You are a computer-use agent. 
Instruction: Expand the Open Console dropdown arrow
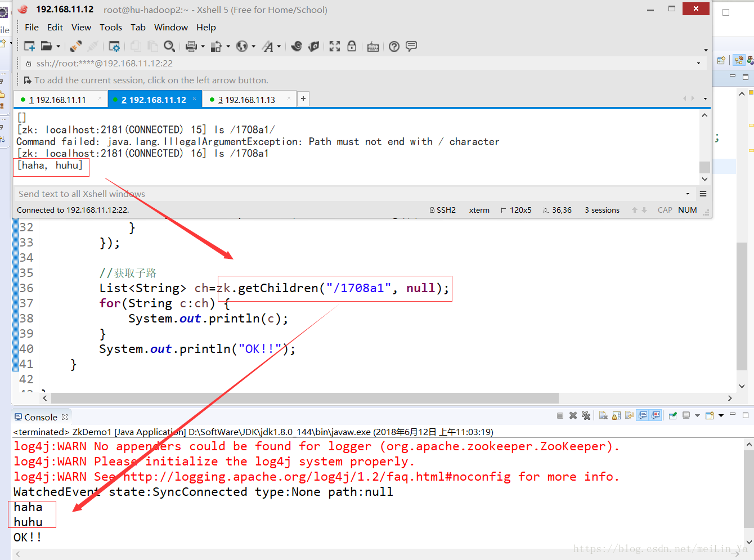tap(721, 416)
